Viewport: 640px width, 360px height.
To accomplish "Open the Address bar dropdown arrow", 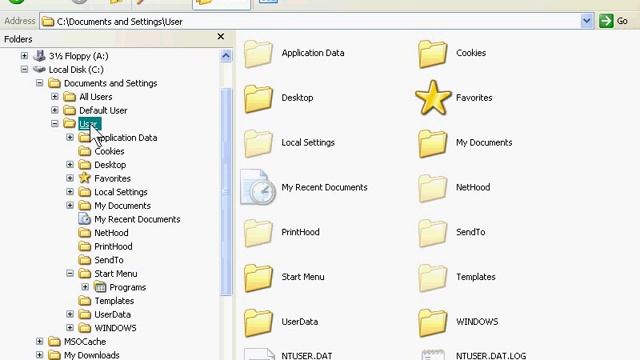I will pyautogui.click(x=587, y=21).
